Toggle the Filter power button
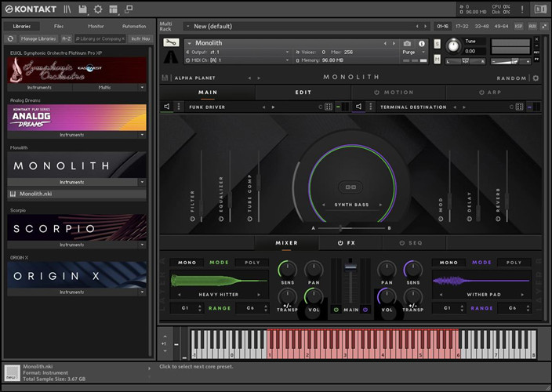This screenshot has width=552, height=392. click(x=192, y=218)
